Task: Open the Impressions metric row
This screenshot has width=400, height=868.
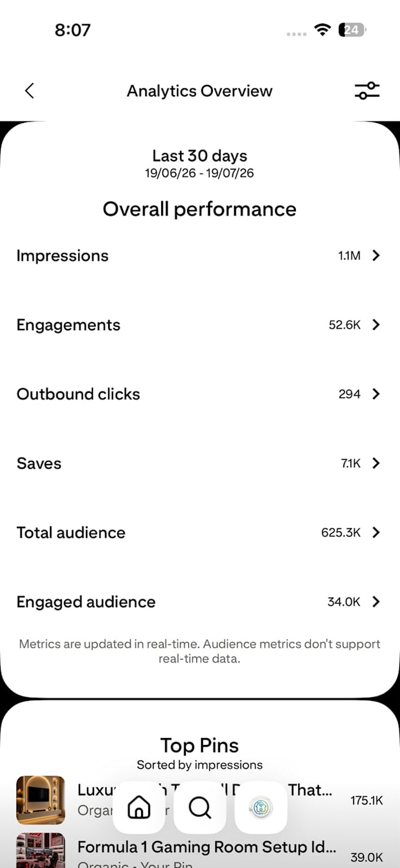Action: tap(200, 256)
